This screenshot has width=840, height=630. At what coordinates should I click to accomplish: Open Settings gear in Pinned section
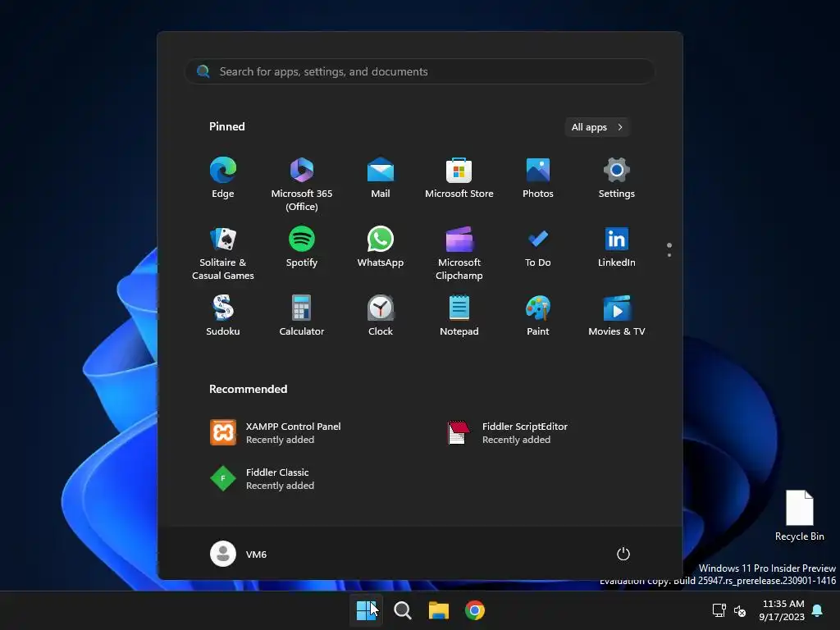(x=617, y=178)
